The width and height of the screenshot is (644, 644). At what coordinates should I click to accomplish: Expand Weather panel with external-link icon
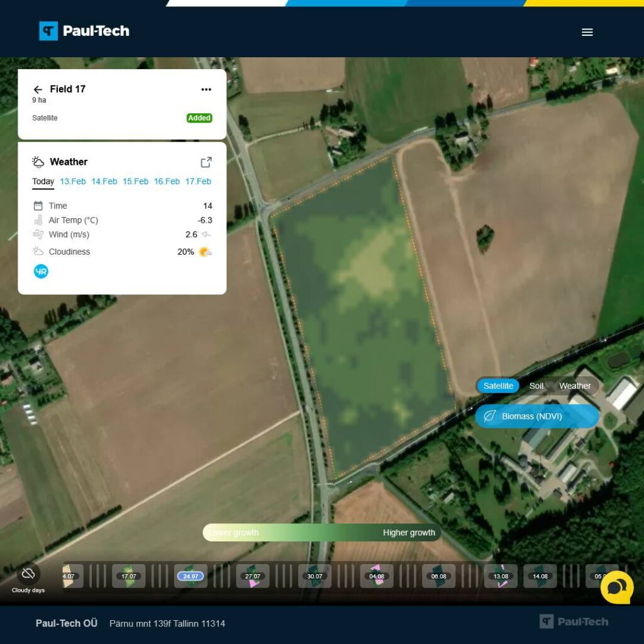point(206,162)
